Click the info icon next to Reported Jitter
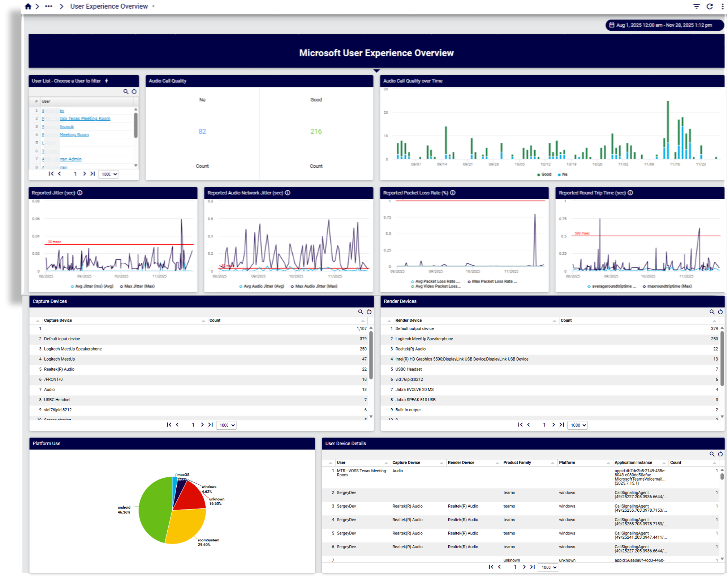Image resolution: width=728 pixels, height=576 pixels. (x=79, y=193)
